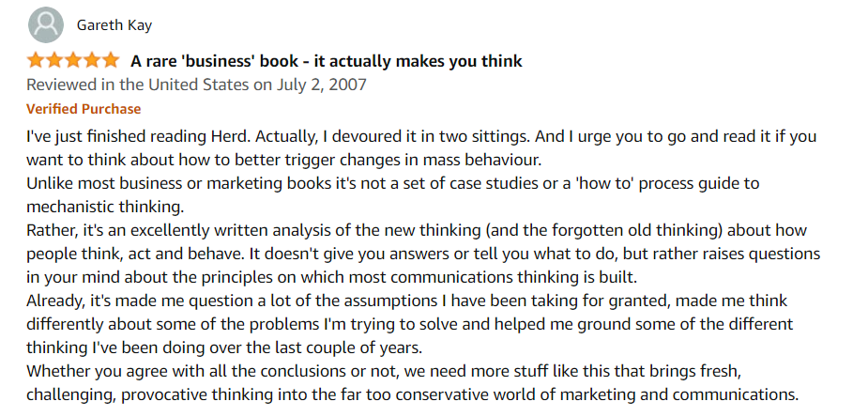Click the second orange rating star
Viewport: 868px width, 417px height.
(x=54, y=60)
